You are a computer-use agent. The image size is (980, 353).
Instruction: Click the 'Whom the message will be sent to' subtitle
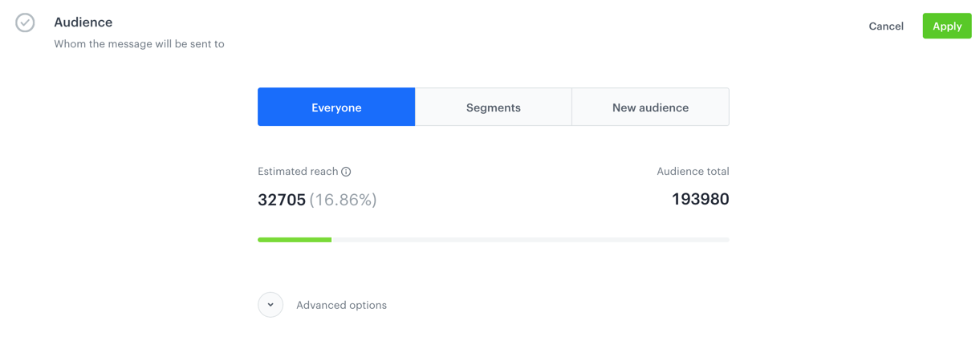click(x=139, y=44)
